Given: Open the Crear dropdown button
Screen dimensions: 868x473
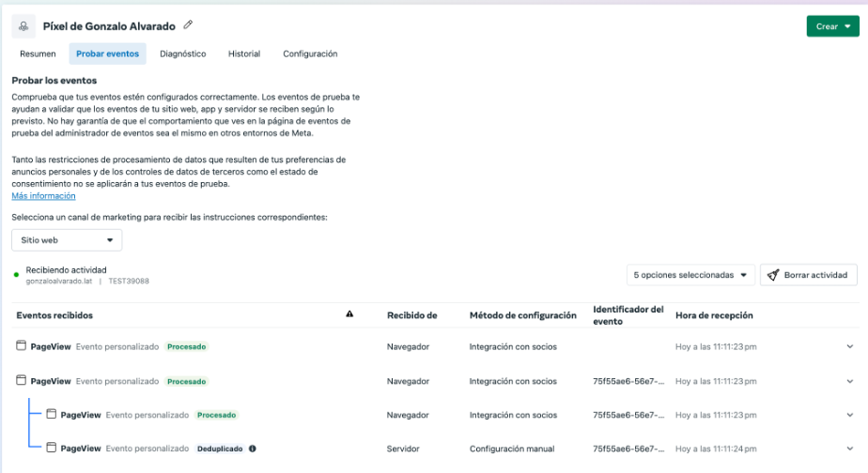Looking at the screenshot, I should [832, 26].
